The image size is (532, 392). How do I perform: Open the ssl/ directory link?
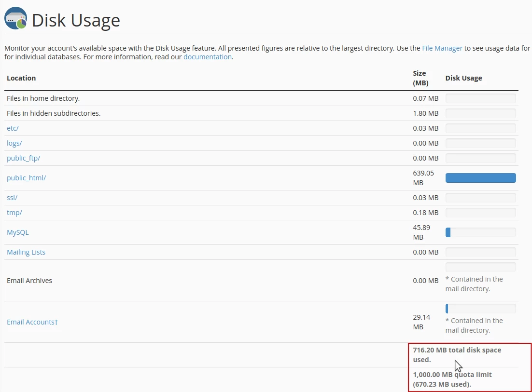12,197
